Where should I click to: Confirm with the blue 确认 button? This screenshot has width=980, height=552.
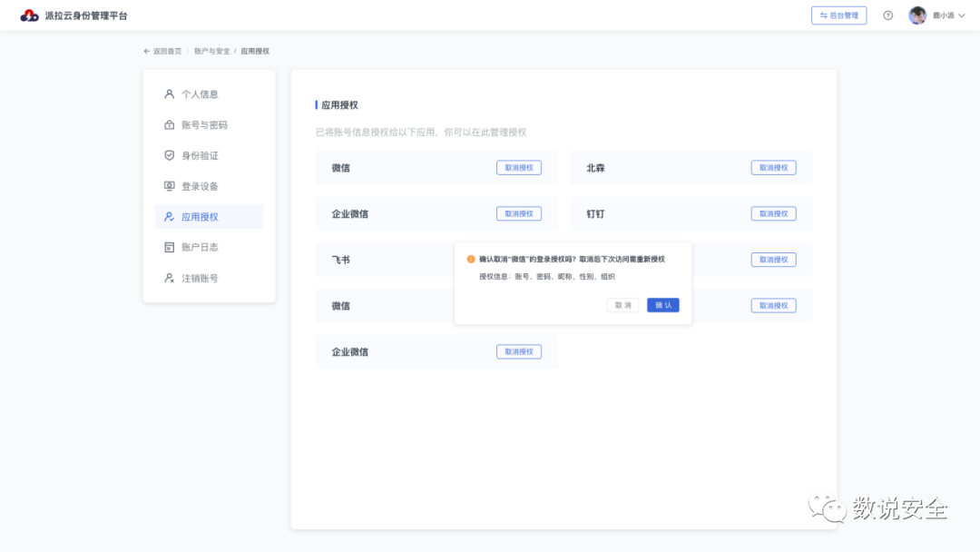(x=663, y=305)
